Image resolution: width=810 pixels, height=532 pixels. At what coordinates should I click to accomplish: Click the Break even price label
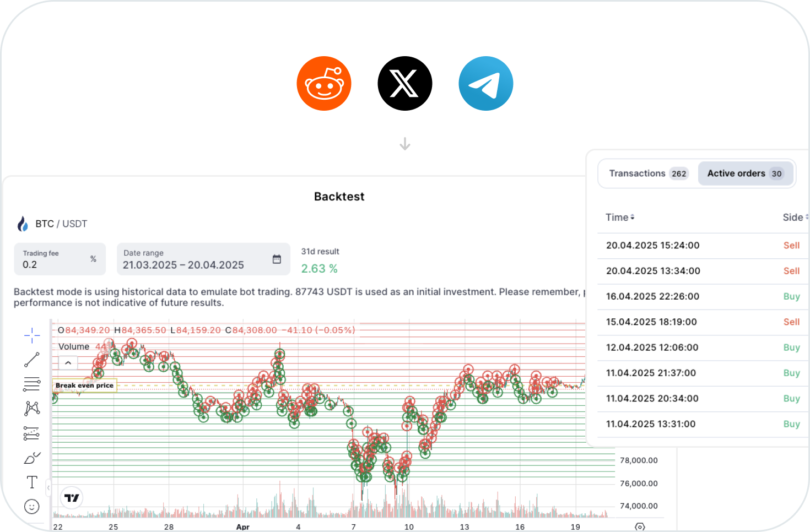pos(84,386)
